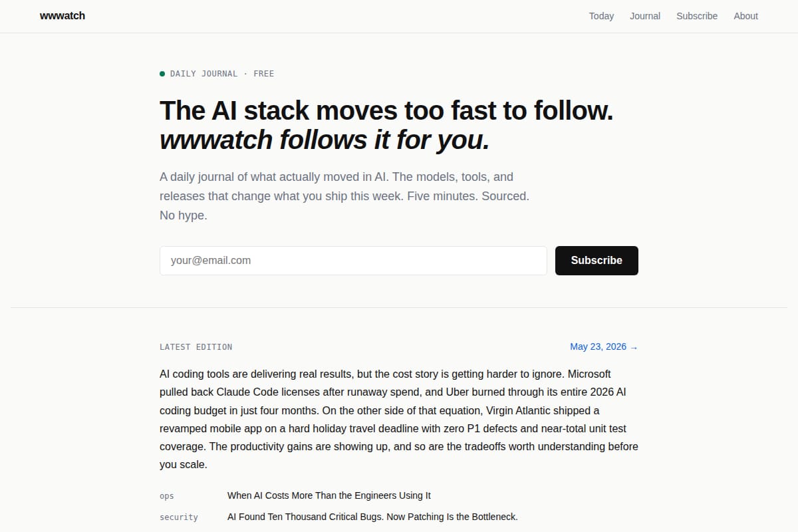Click the italic "wwwatch follows it for you" text
798x532 pixels.
[325, 140]
